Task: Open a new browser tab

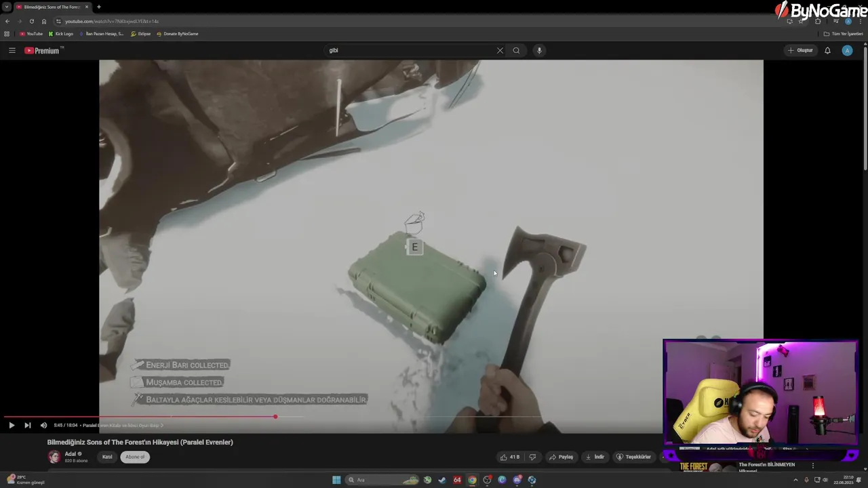Action: [99, 7]
